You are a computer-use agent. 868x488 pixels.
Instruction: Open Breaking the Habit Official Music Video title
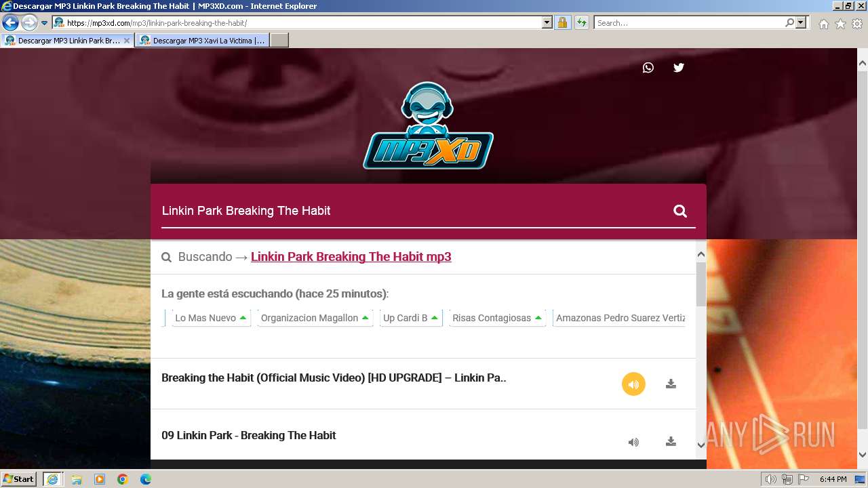(334, 378)
